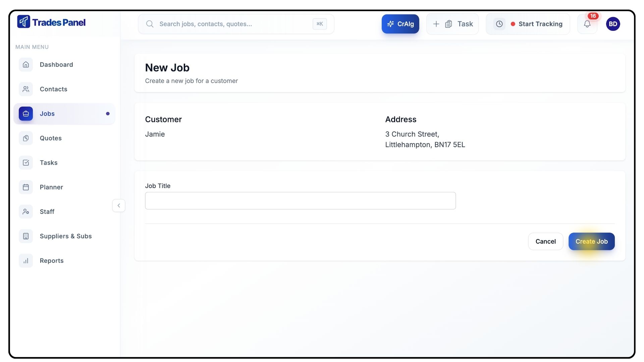
Task: Click the Suppliers & Subs building icon
Action: click(26, 236)
